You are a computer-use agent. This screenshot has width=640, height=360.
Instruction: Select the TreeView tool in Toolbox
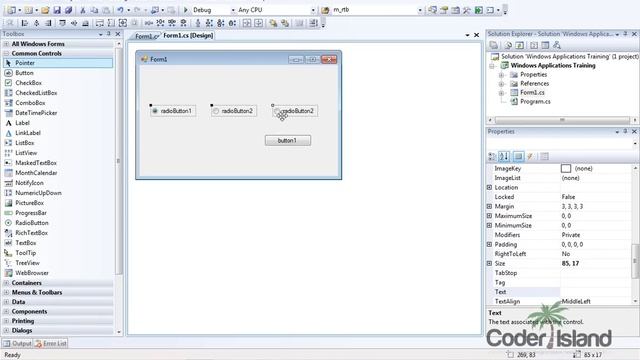tap(27, 263)
